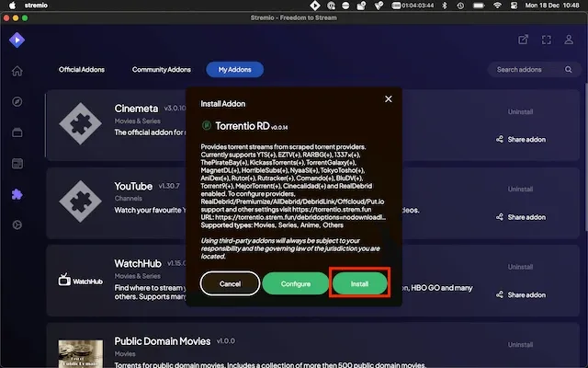Open the Home board icon in sidebar
Image resolution: width=588 pixels, height=368 pixels.
(x=17, y=71)
